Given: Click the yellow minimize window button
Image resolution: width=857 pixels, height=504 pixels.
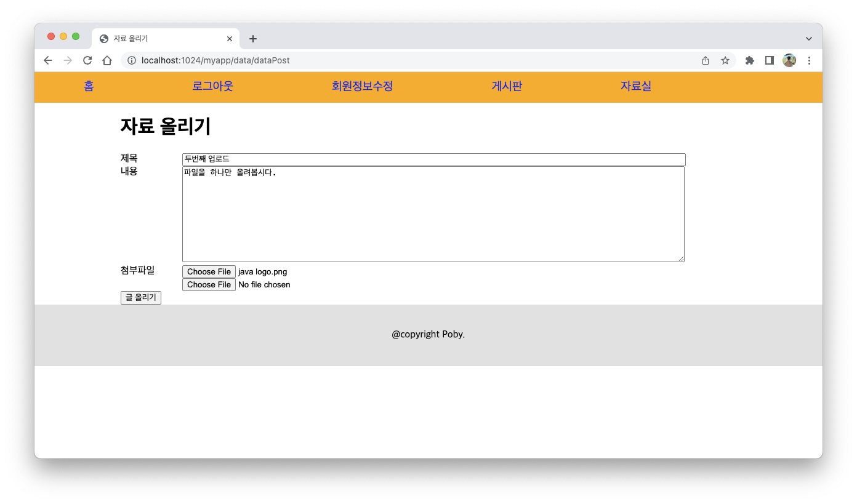Looking at the screenshot, I should pos(63,36).
